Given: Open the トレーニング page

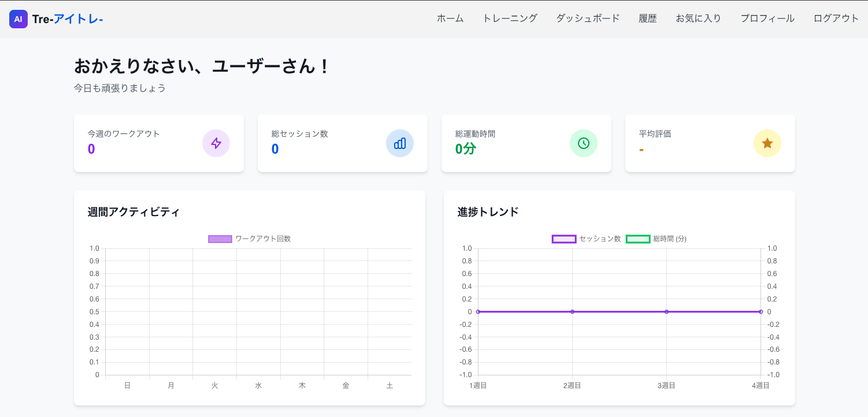Looking at the screenshot, I should pos(510,18).
